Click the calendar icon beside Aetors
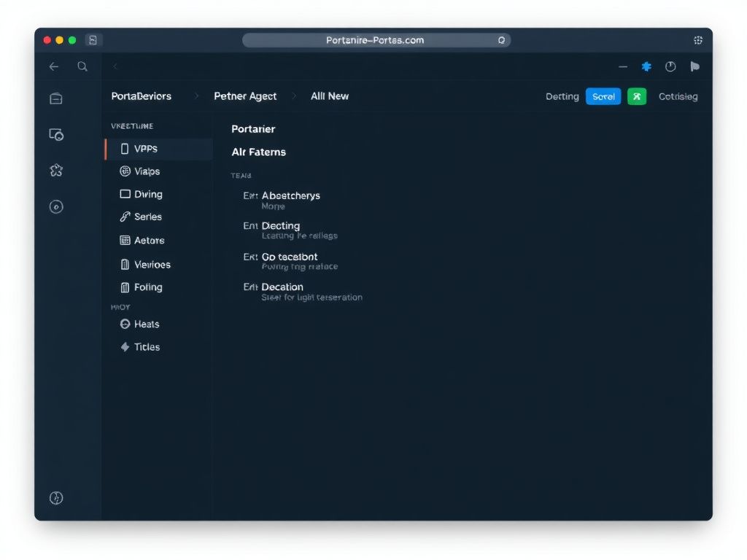This screenshot has width=747, height=560. [x=125, y=240]
